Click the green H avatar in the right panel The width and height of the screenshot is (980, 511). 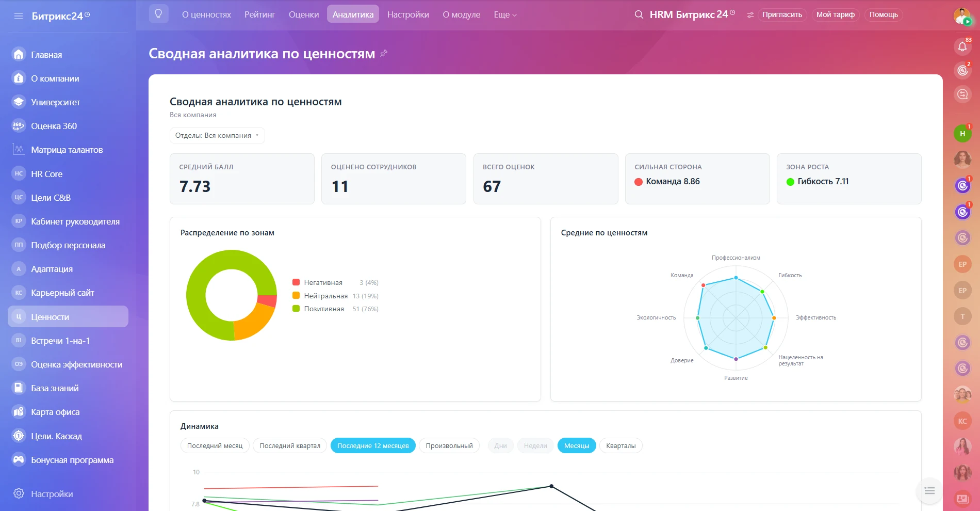[962, 134]
